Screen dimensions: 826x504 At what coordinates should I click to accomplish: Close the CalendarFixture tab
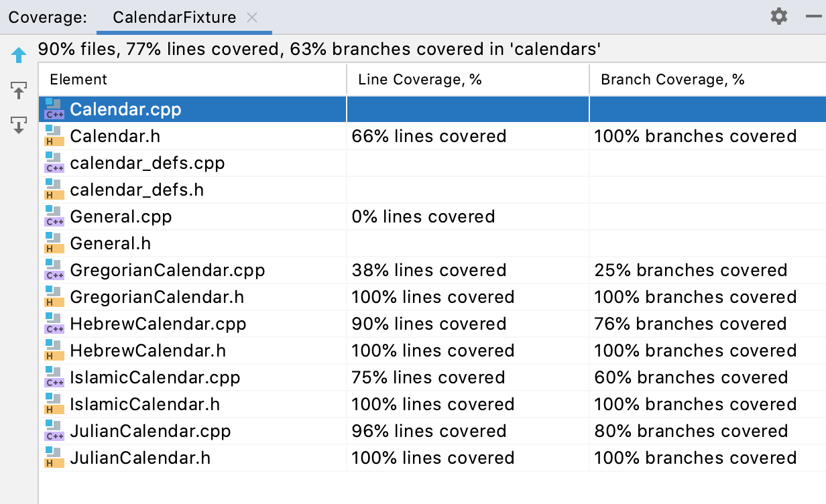[252, 18]
